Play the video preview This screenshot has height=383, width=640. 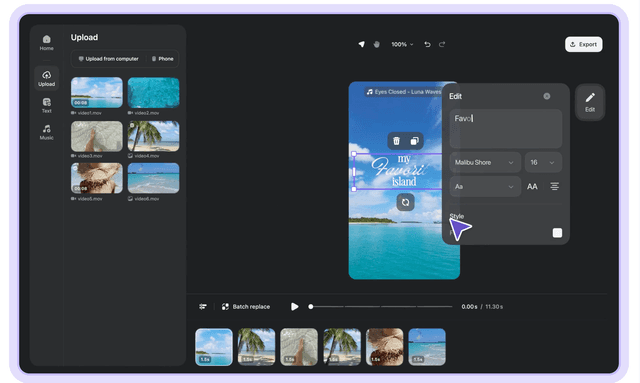294,307
